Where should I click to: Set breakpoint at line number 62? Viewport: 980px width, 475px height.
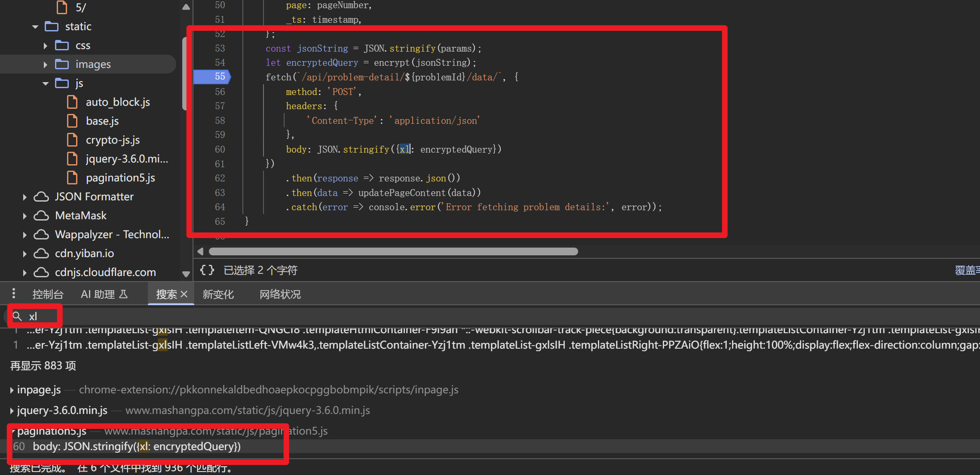[x=220, y=178]
